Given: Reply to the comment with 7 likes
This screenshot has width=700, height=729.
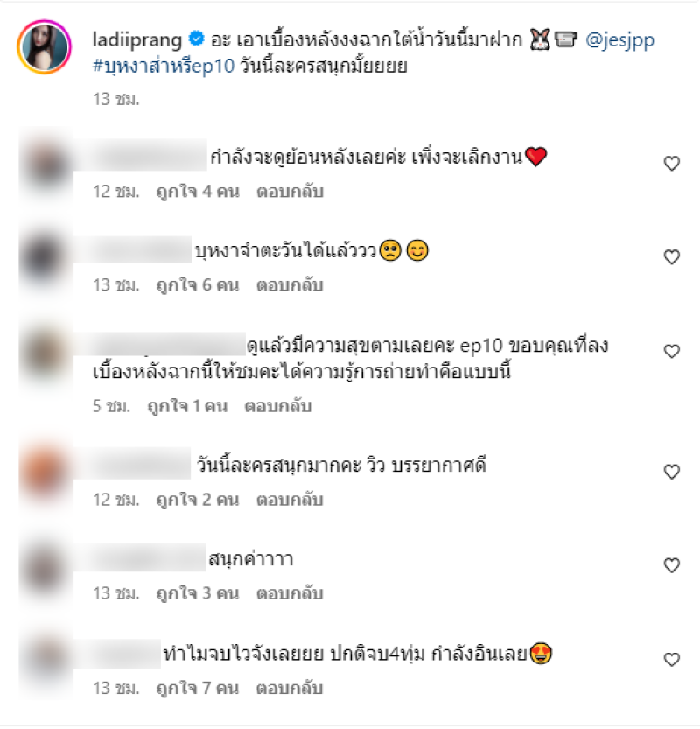Looking at the screenshot, I should [290, 688].
